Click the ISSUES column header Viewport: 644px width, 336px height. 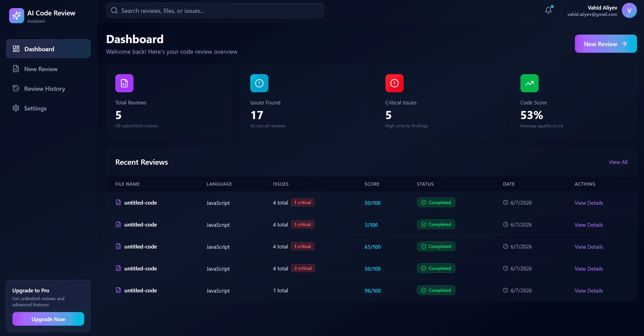(x=281, y=184)
